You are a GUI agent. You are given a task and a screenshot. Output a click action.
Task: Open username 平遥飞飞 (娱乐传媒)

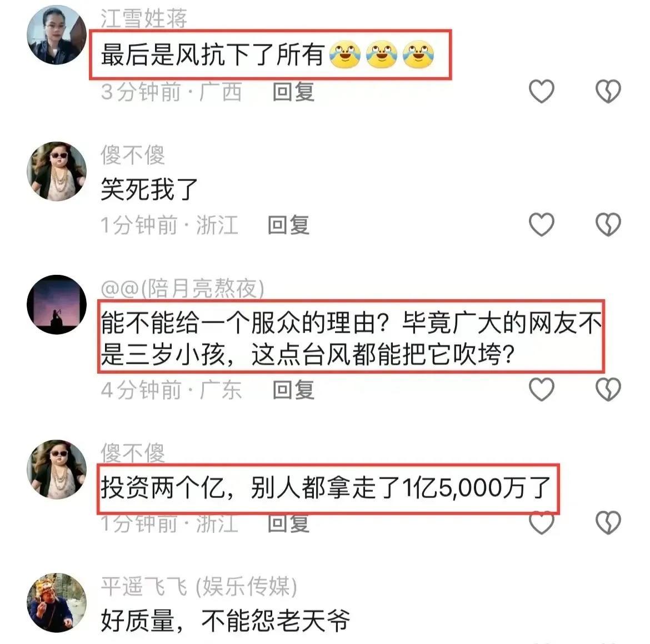pos(199,586)
